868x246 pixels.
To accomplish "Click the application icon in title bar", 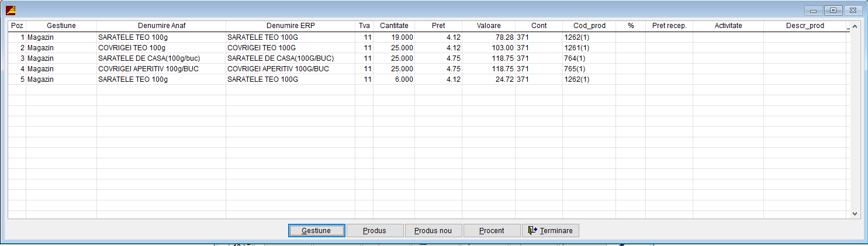I will (x=11, y=10).
